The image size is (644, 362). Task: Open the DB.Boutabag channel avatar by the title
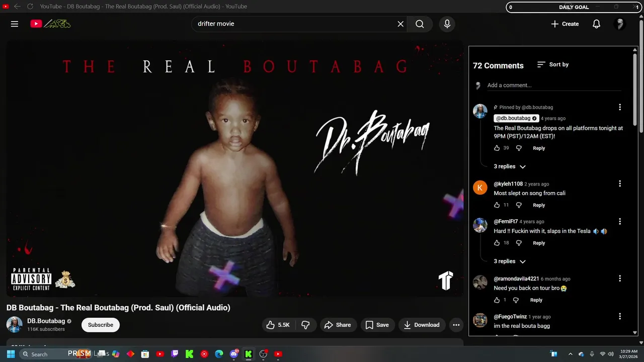[14, 325]
